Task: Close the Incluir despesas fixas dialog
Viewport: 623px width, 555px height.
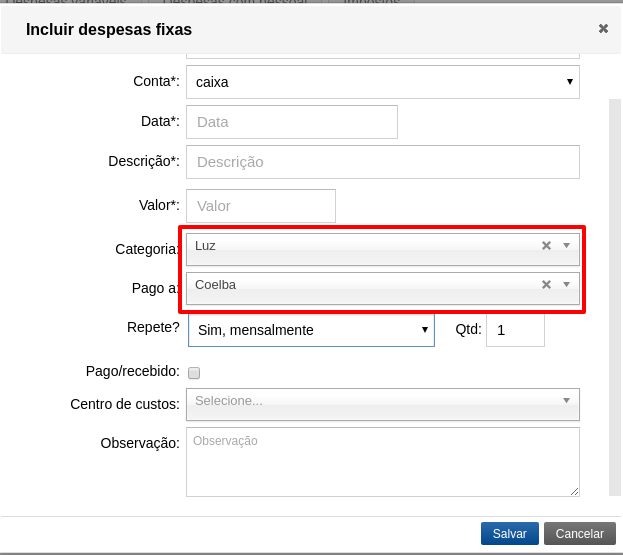Action: click(603, 29)
